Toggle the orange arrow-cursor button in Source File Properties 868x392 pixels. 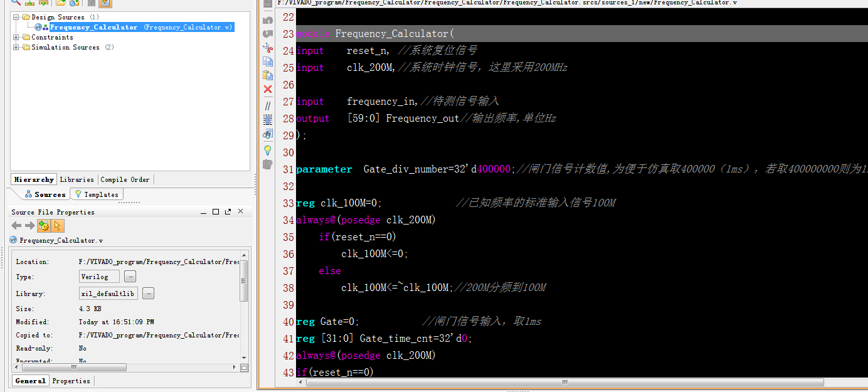pos(58,226)
